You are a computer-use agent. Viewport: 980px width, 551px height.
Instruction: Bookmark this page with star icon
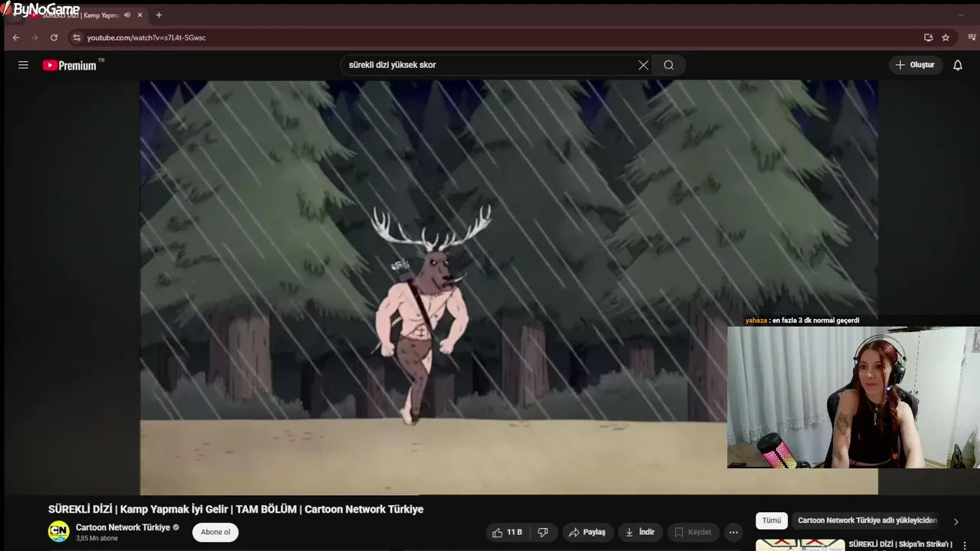click(x=946, y=37)
